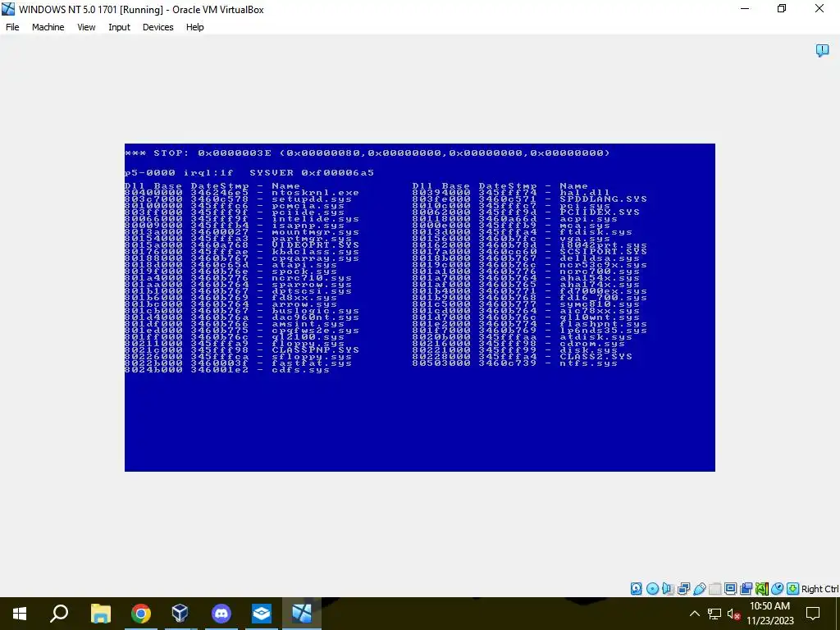Open the Input menu
The height and width of the screenshot is (630, 840).
point(119,27)
